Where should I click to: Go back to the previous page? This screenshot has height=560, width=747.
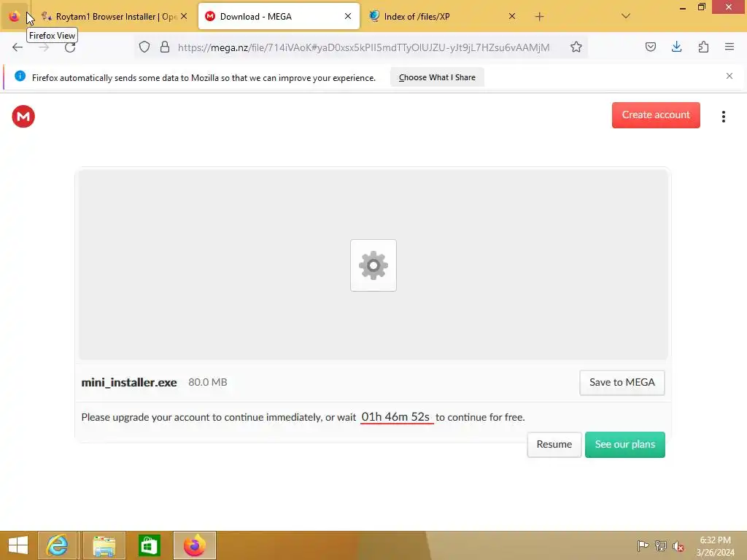[x=18, y=47]
